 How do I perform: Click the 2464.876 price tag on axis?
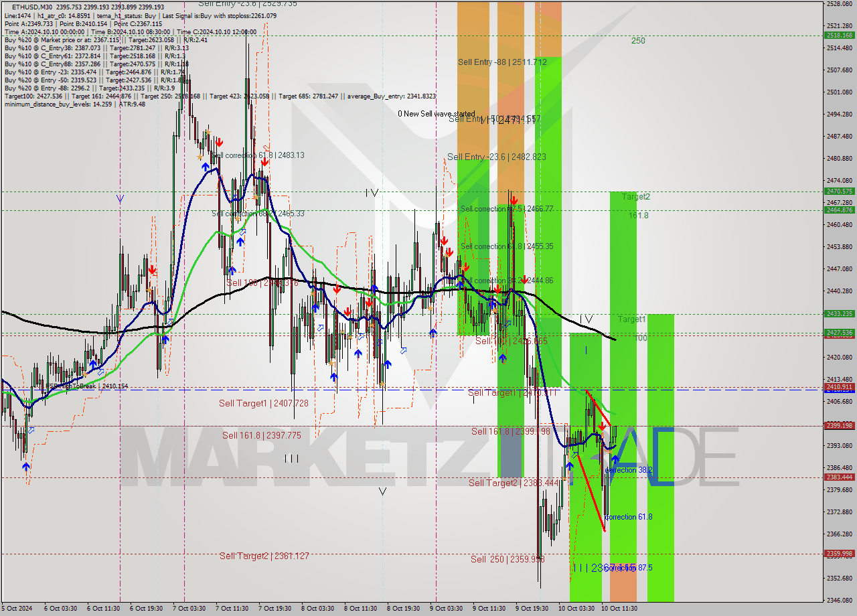[839, 210]
